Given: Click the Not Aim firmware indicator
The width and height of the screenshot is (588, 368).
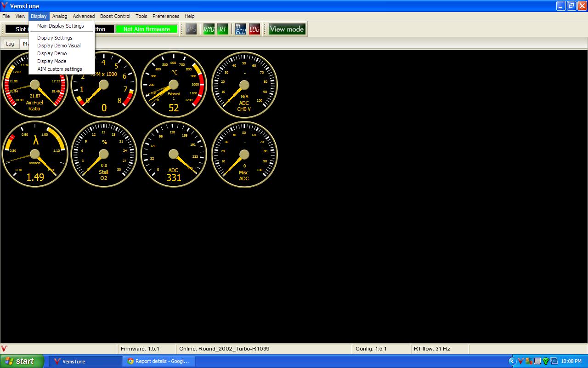Looking at the screenshot, I should coord(147,29).
